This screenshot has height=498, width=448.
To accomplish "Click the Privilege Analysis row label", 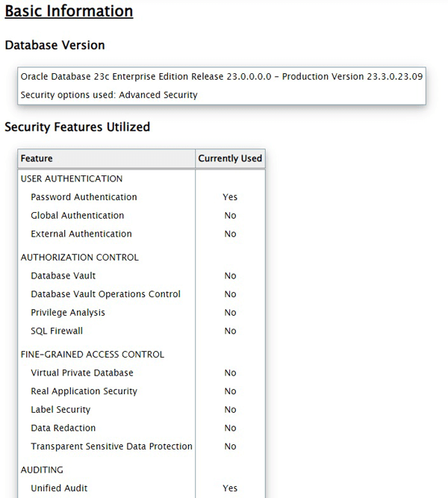I will [x=68, y=313].
